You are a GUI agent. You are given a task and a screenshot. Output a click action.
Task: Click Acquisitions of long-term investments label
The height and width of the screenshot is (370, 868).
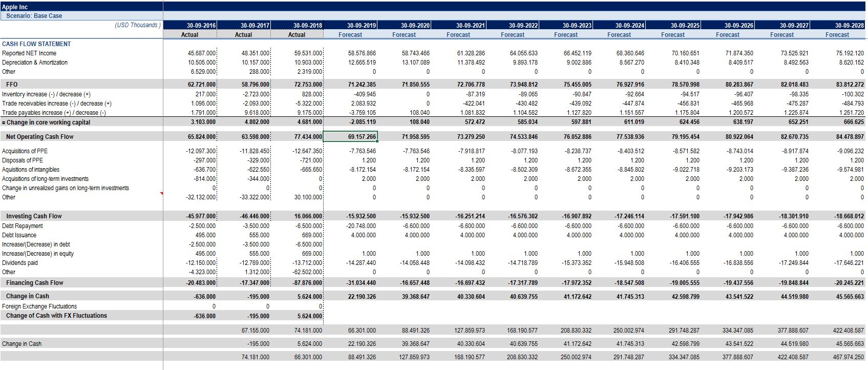tap(45, 179)
